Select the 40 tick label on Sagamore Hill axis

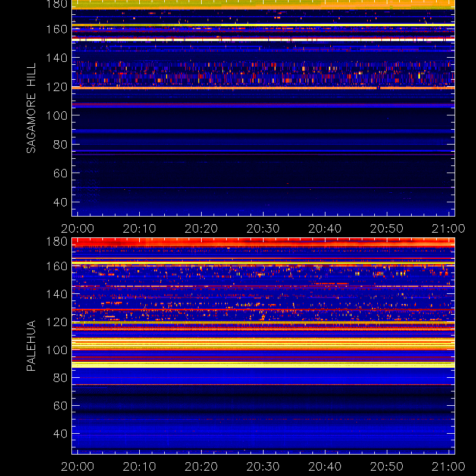click(x=60, y=202)
